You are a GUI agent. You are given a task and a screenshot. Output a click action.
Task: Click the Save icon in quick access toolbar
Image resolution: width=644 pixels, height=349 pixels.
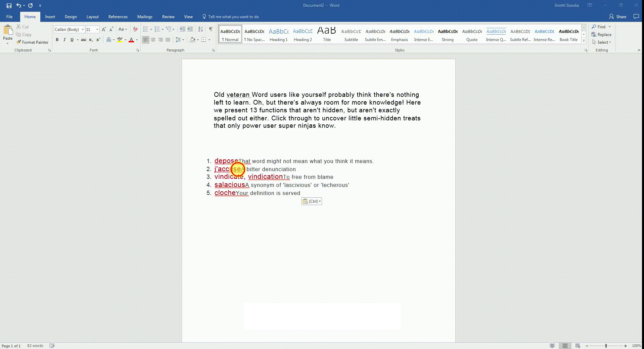click(x=9, y=5)
